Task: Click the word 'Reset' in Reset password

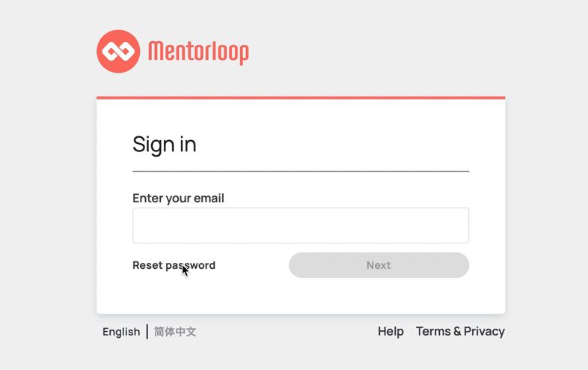Action: tap(147, 265)
